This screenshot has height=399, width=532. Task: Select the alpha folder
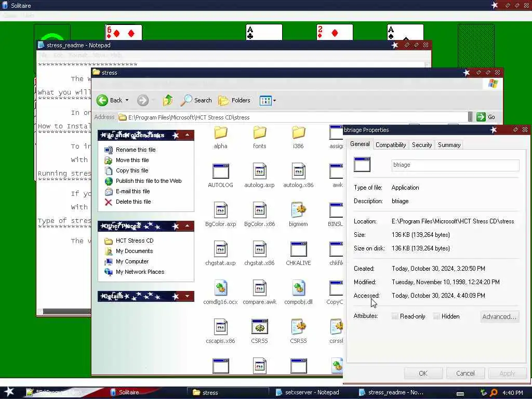click(220, 137)
